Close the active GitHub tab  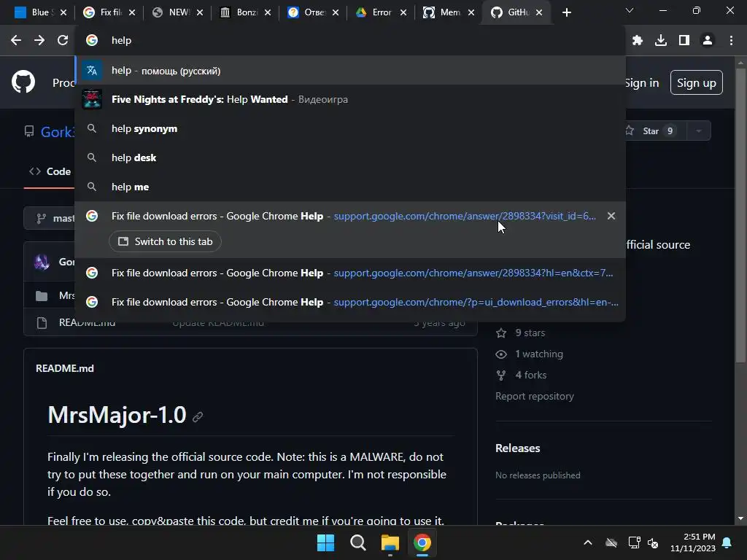(539, 12)
